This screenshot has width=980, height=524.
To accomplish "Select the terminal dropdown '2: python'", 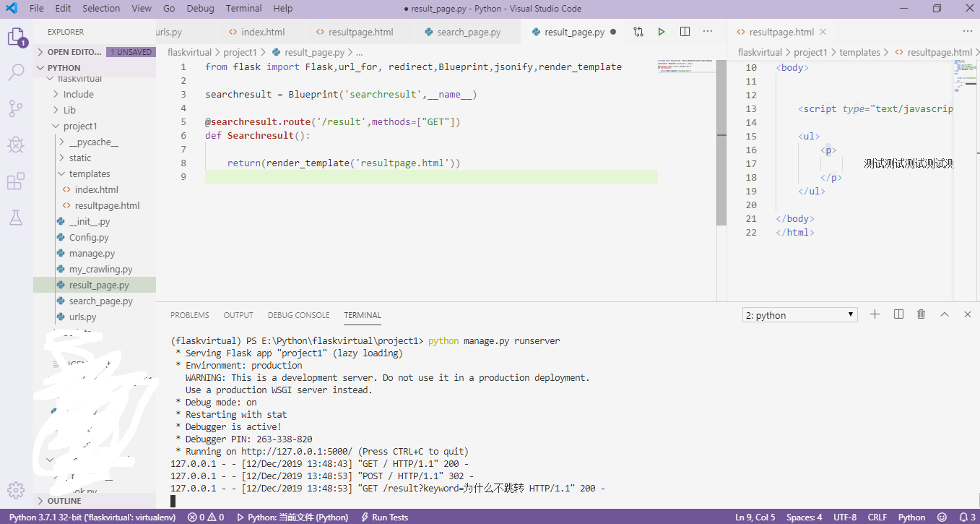I will tap(800, 315).
